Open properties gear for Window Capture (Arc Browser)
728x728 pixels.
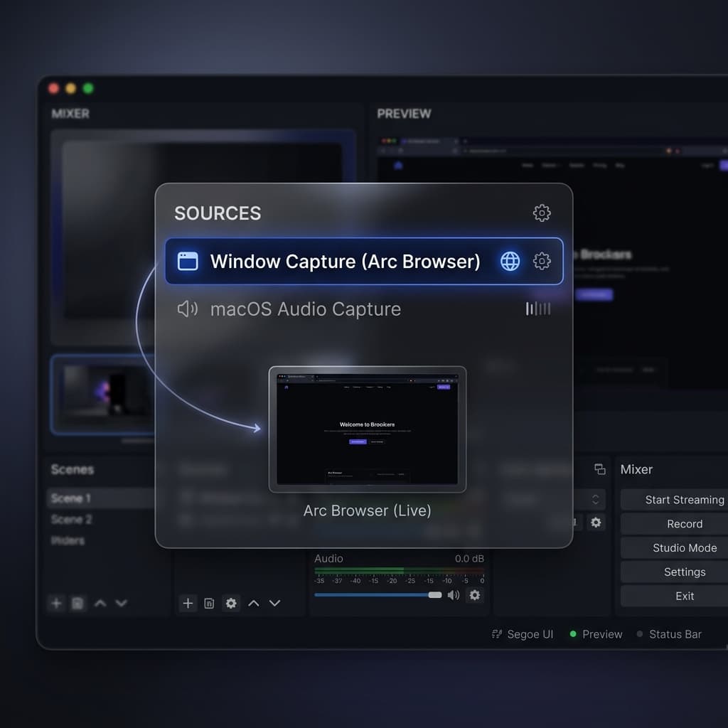[542, 261]
